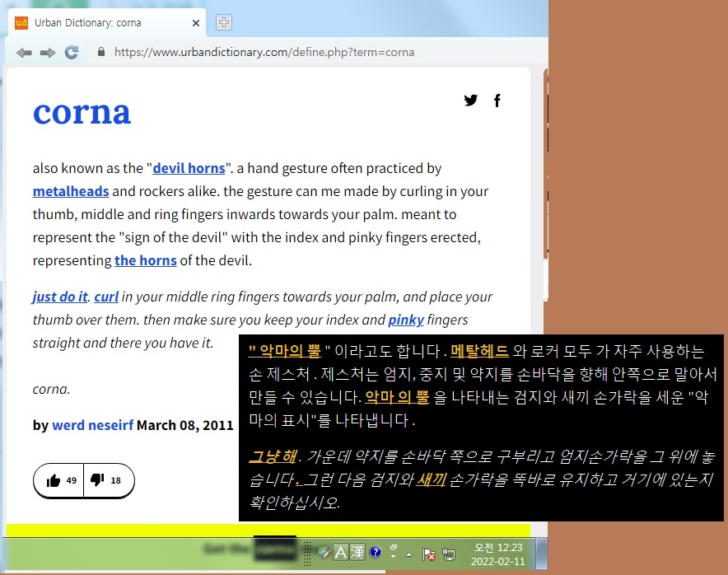Image resolution: width=728 pixels, height=575 pixels.
Task: Open the clock showing 오전 12:23
Action: pyautogui.click(x=497, y=554)
